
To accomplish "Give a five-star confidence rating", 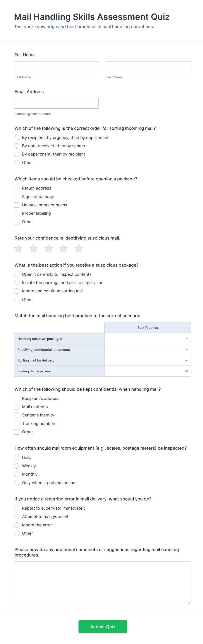I will point(79,248).
